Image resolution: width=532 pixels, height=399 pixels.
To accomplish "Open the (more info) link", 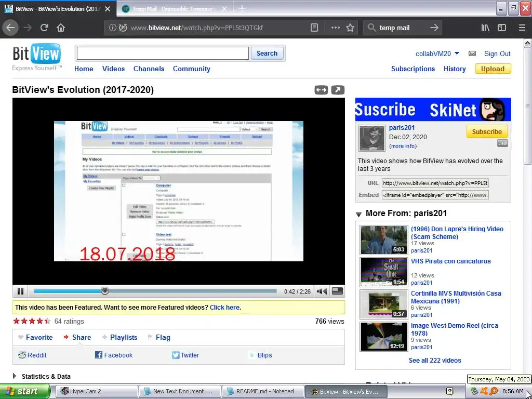I will click(x=403, y=146).
